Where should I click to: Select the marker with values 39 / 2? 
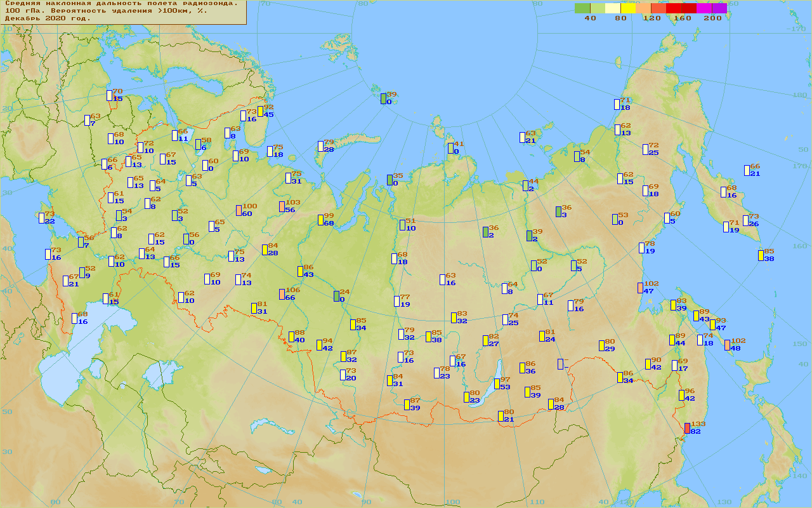click(x=530, y=236)
